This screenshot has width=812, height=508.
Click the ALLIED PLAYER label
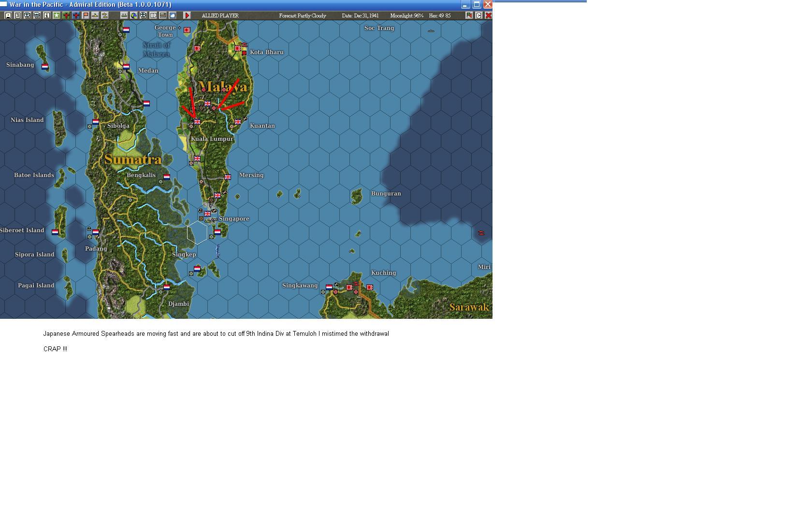pyautogui.click(x=220, y=15)
